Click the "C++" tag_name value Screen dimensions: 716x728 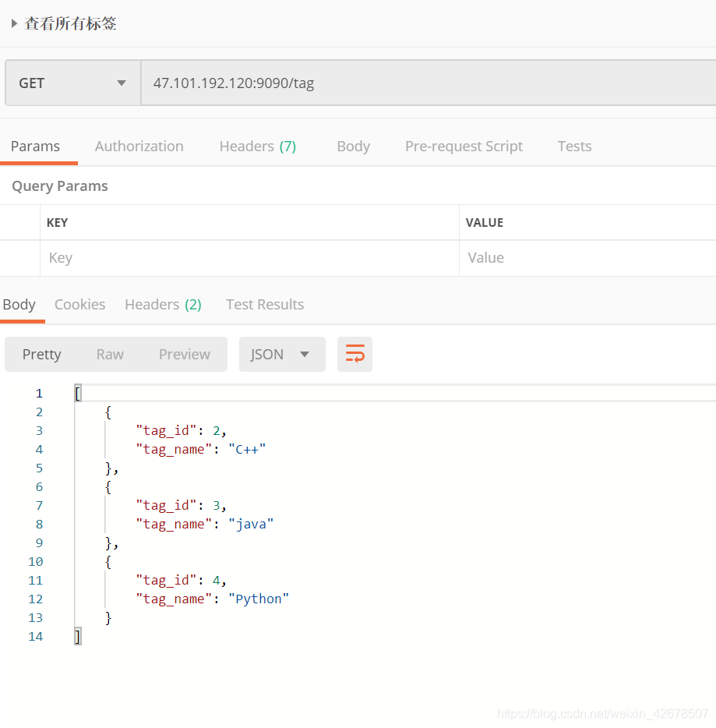[247, 450]
